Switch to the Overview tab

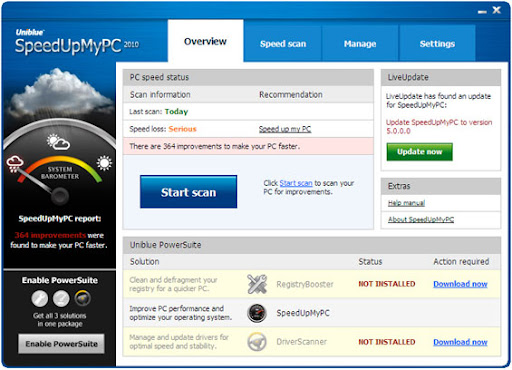205,41
